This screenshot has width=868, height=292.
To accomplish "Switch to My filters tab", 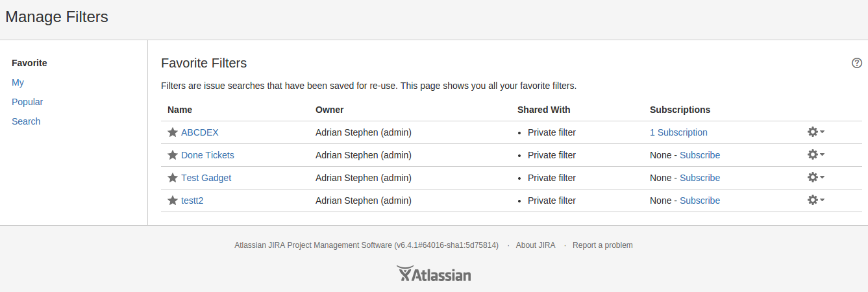I will 18,82.
